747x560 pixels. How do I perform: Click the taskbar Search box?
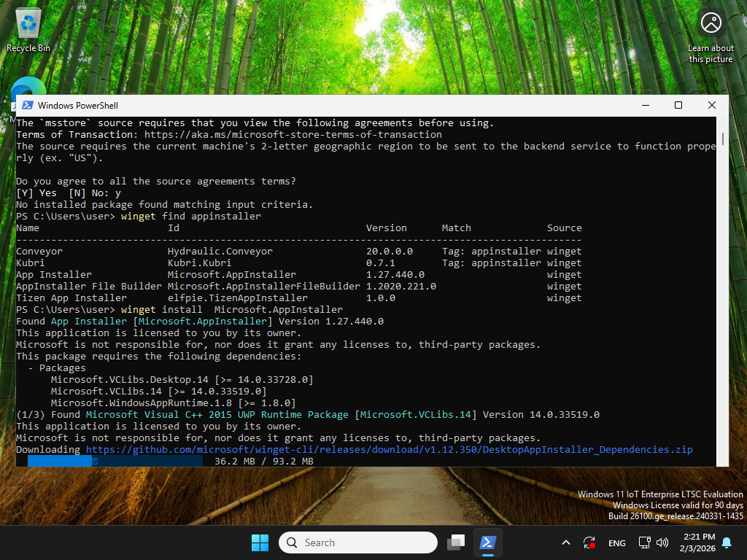357,542
